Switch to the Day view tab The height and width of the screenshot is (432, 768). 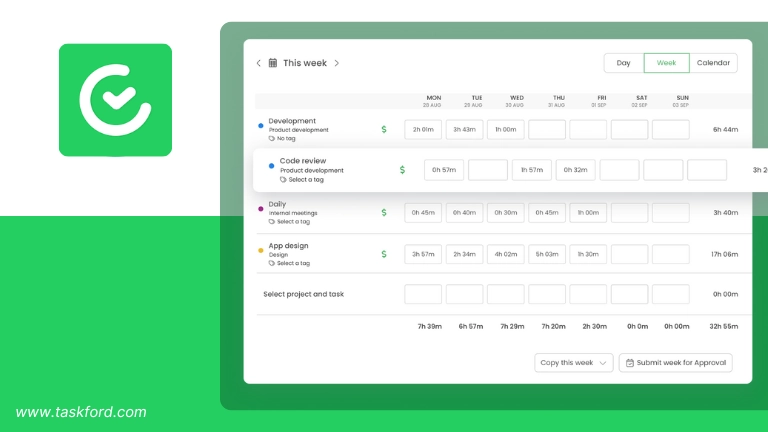coord(623,63)
